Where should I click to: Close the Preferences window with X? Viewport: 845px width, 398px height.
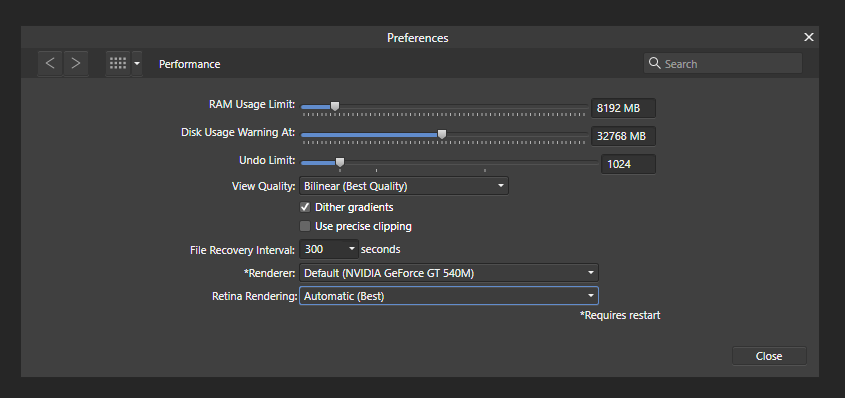(808, 37)
